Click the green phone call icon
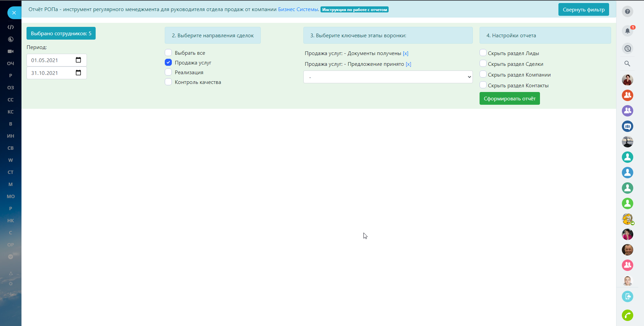The image size is (644, 326). click(x=627, y=315)
